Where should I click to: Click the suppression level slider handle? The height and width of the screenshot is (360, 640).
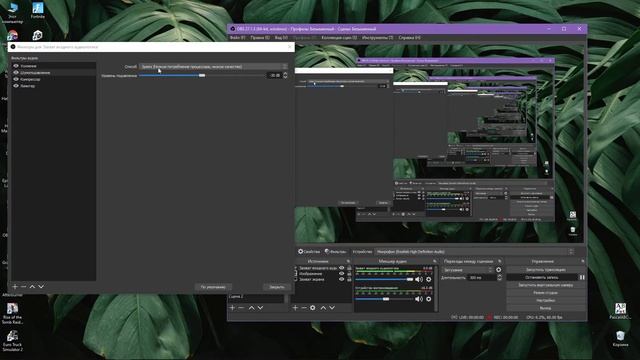202,76
